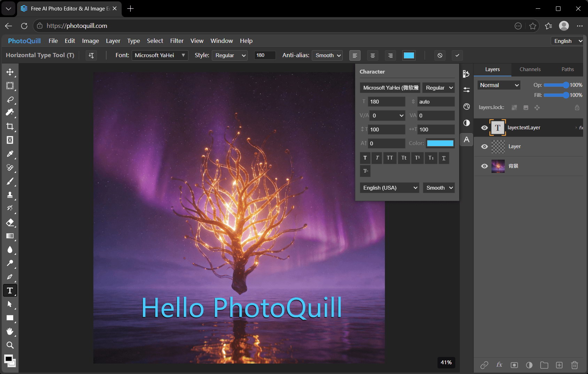Open the Style Regular dropdown in options bar
Viewport: 588px width, 374px height.
[x=230, y=55]
